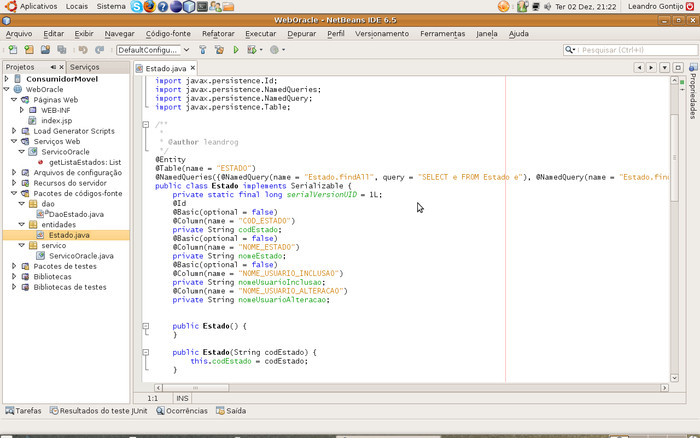The image size is (700, 438).
Task: Click the Undo toolbar icon
Action: point(83,50)
